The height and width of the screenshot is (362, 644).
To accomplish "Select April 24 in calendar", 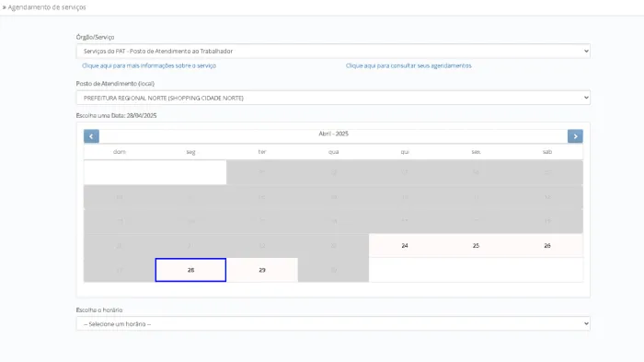I will tap(405, 246).
